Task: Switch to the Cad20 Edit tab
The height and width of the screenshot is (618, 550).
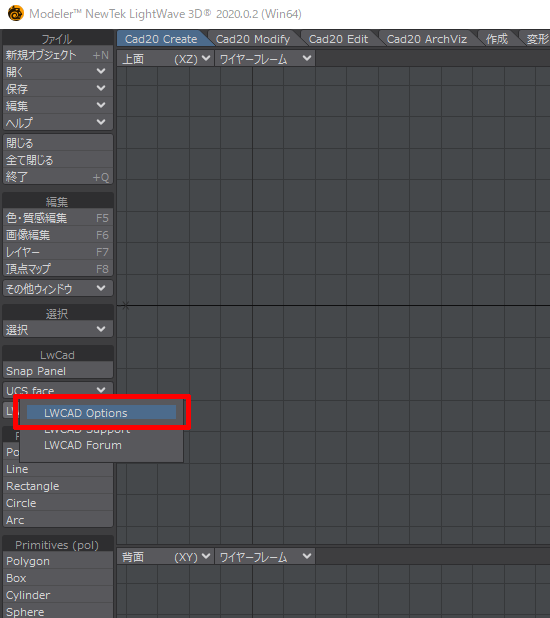Action: click(338, 39)
